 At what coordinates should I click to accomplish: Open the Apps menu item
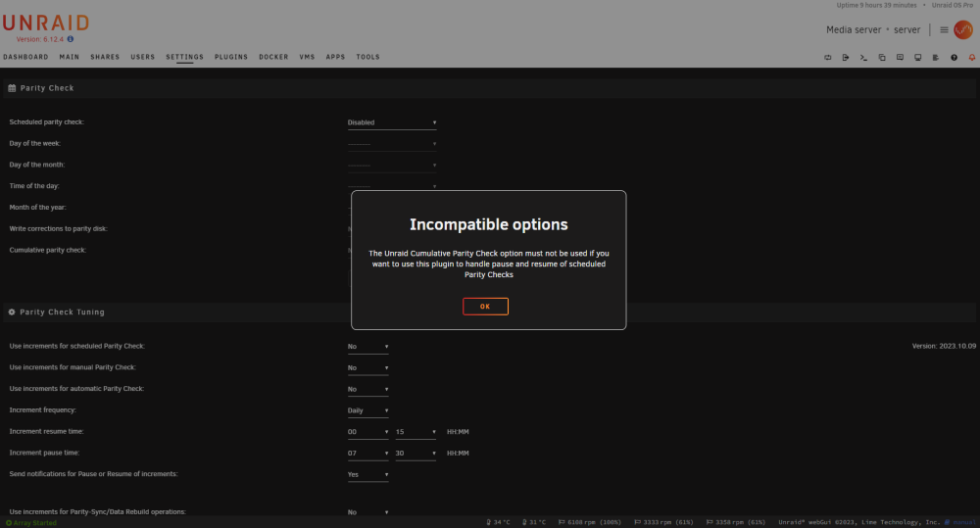[335, 57]
